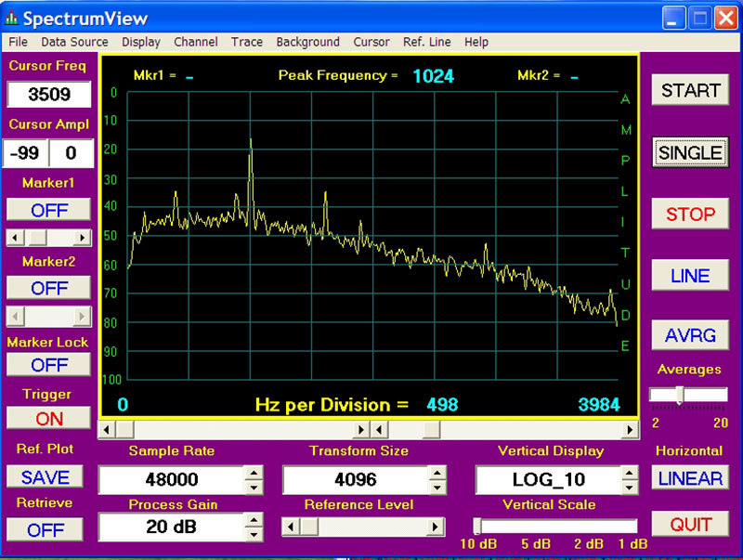This screenshot has width=743, height=560.
Task: Click Reference Level right arrow
Action: click(x=435, y=527)
